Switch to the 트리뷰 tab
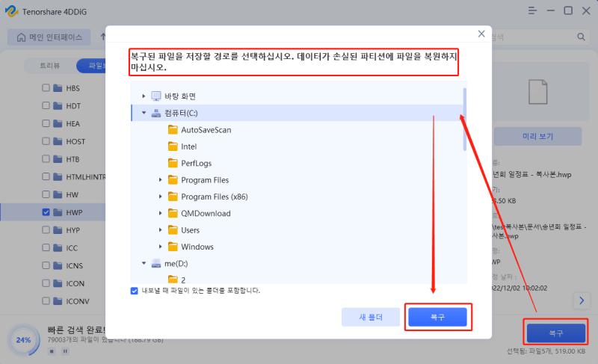Image resolution: width=598 pixels, height=364 pixels. coord(50,66)
